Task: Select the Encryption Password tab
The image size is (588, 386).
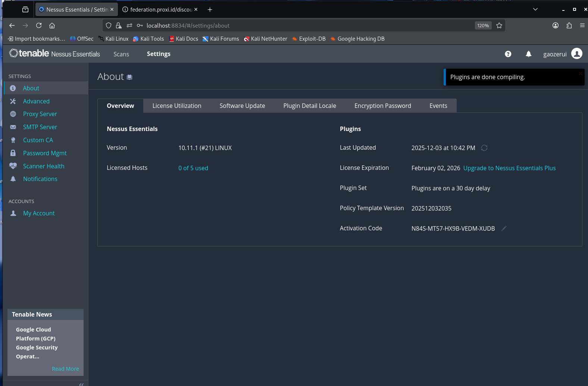Action: tap(383, 106)
